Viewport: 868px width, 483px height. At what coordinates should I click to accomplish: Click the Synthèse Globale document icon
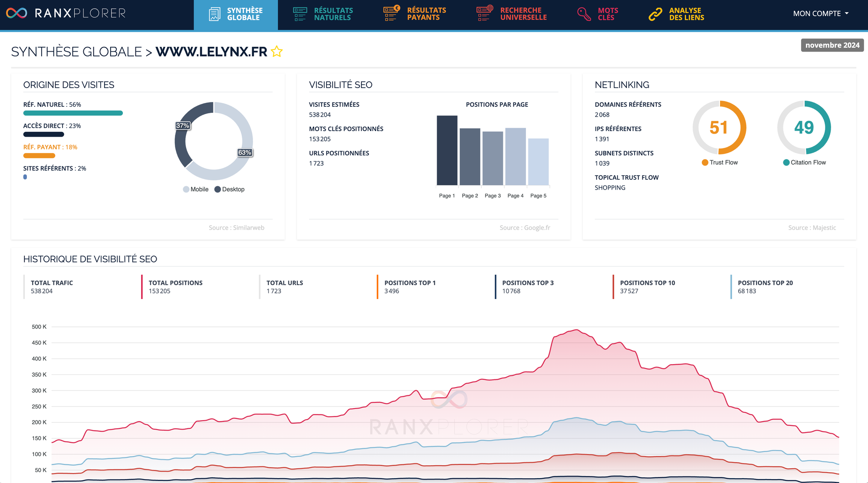pyautogui.click(x=214, y=14)
